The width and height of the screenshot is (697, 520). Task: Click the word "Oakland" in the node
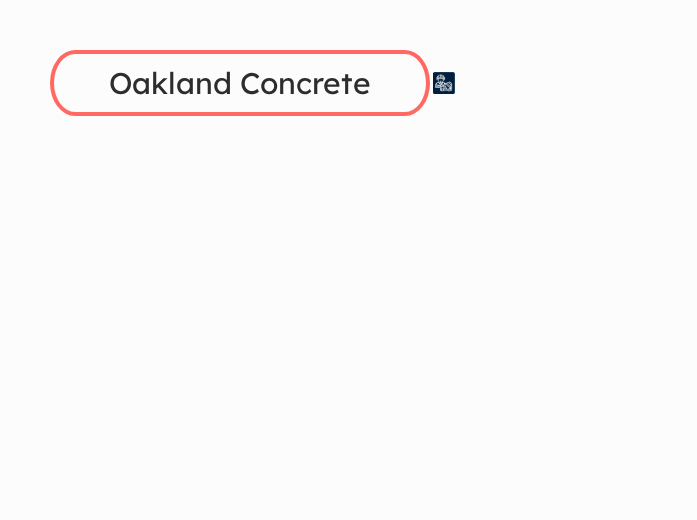170,83
